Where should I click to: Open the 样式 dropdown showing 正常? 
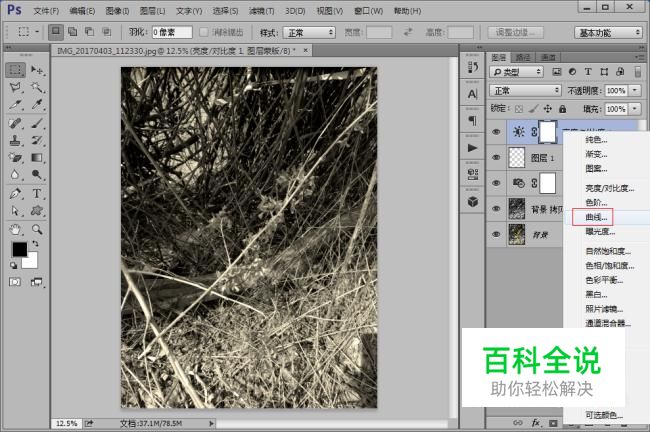pyautogui.click(x=309, y=32)
